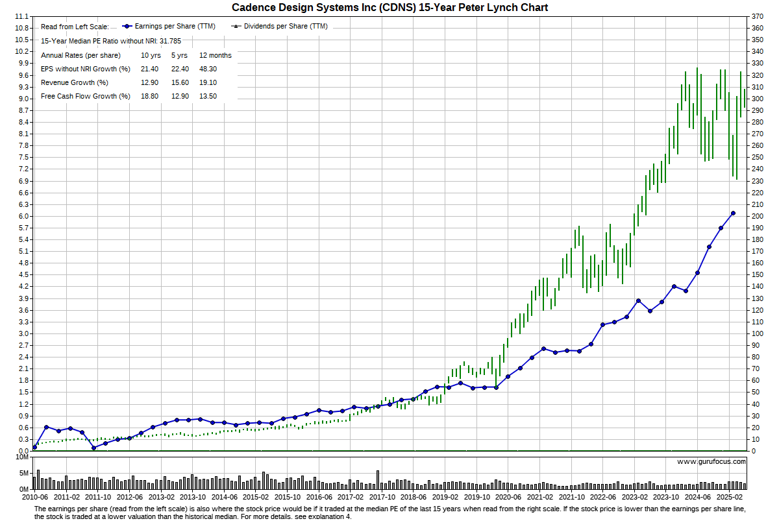Click the 2013-02 date on x-axis
The image size is (779, 532).
pos(161,496)
